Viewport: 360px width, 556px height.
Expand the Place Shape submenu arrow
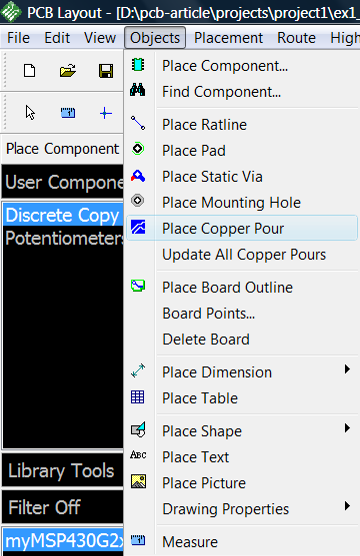click(x=347, y=428)
